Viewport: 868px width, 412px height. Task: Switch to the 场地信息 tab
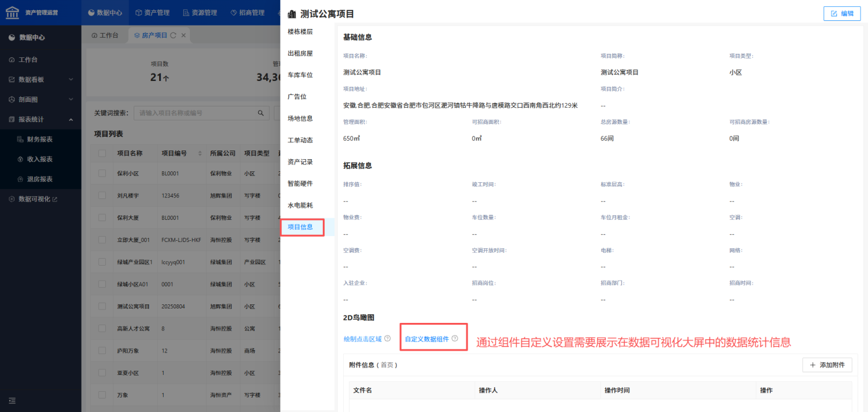300,118
